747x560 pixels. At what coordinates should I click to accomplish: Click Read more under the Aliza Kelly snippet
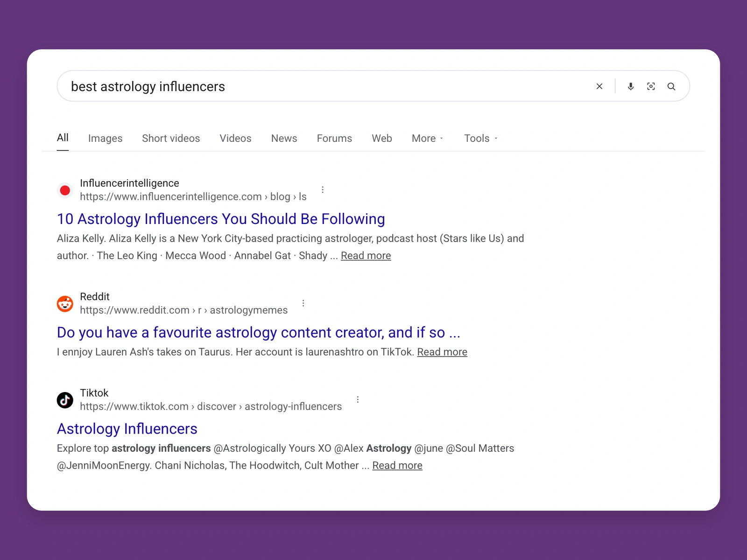(366, 256)
